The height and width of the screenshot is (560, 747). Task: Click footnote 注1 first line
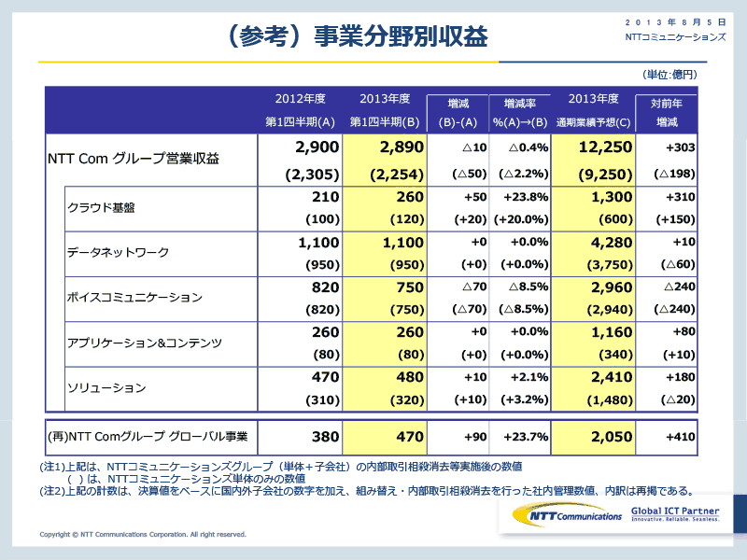(x=281, y=467)
